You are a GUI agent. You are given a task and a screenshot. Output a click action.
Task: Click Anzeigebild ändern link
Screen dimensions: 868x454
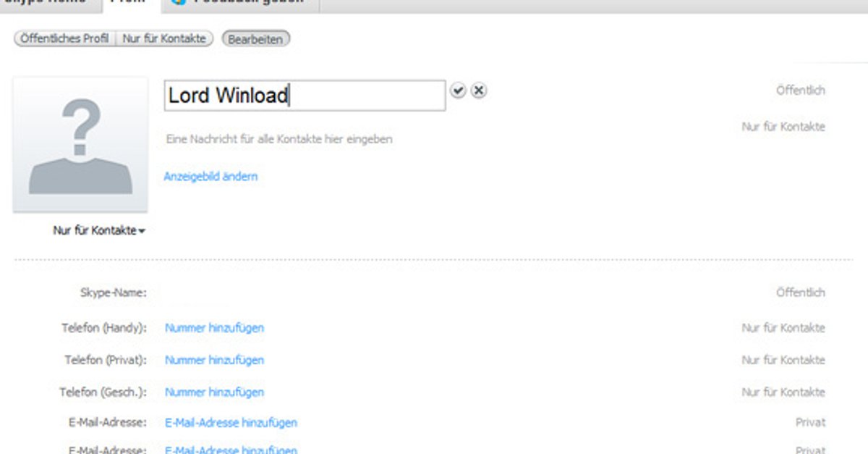210,176
